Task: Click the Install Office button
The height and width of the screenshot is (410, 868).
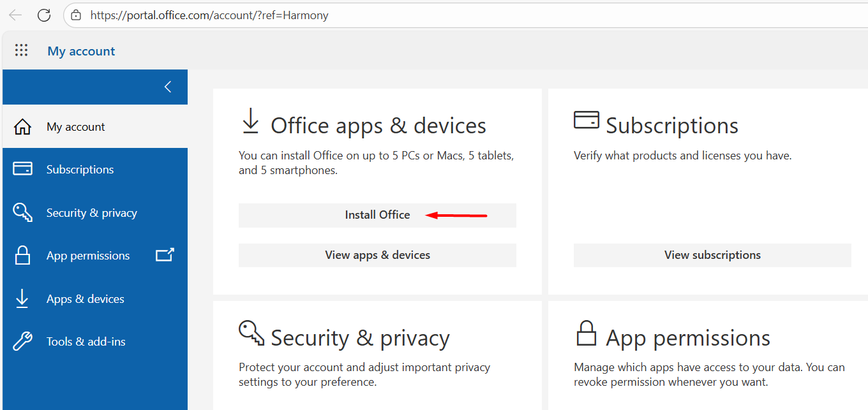Action: (x=377, y=216)
